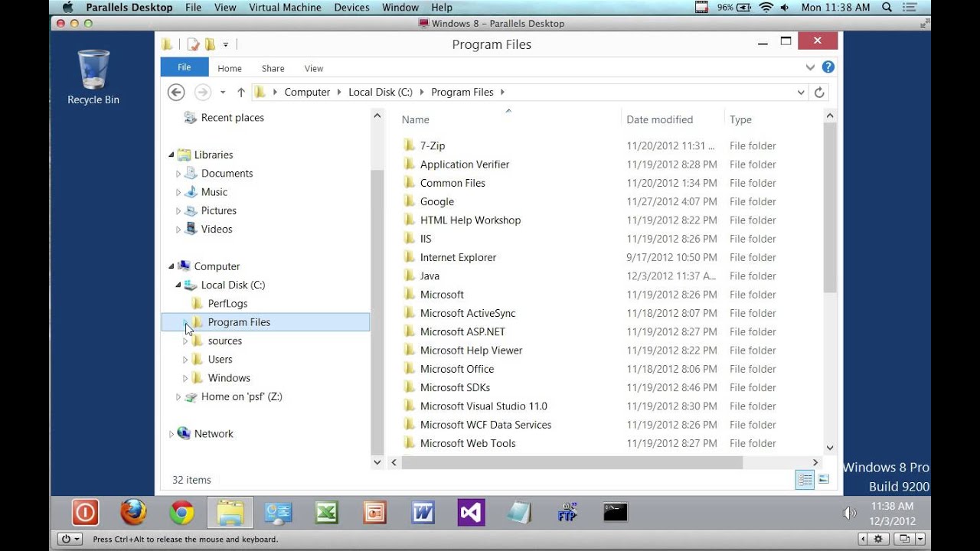Collapse the Libraries tree node
Image resolution: width=980 pixels, height=551 pixels.
pos(171,155)
